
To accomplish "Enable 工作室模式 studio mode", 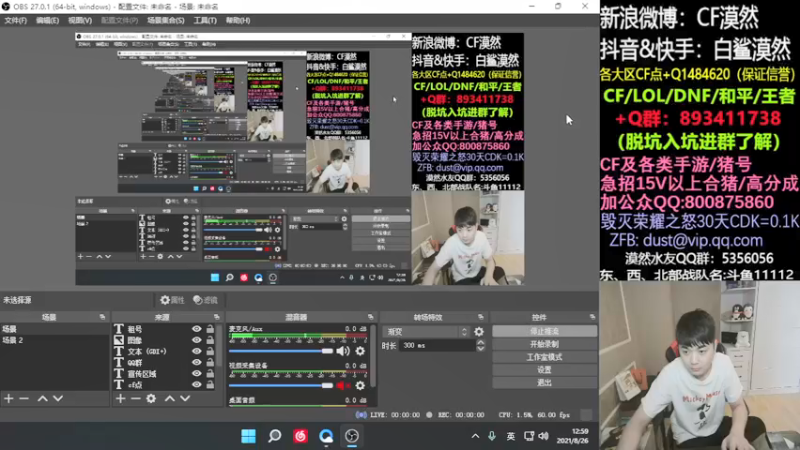I will coord(544,357).
